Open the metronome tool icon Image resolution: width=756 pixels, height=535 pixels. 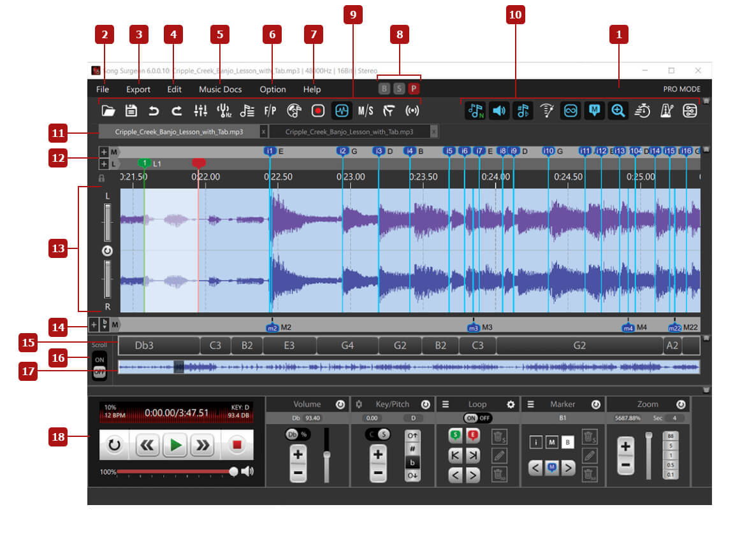(667, 111)
